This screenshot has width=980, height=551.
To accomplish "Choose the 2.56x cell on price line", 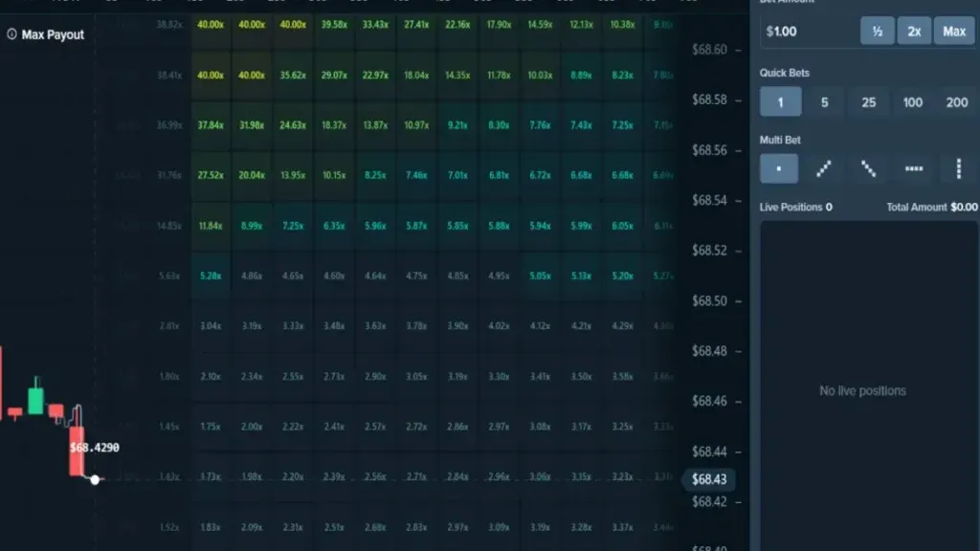I will pyautogui.click(x=375, y=476).
